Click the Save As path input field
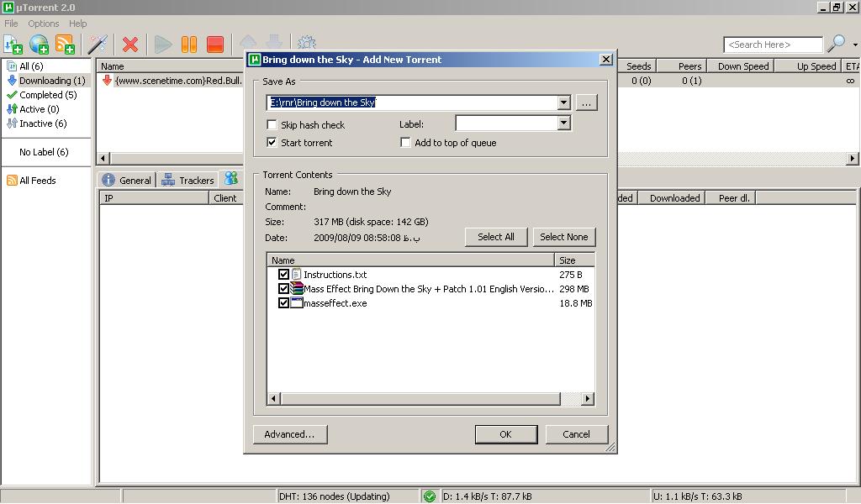861x504 pixels. coord(412,102)
